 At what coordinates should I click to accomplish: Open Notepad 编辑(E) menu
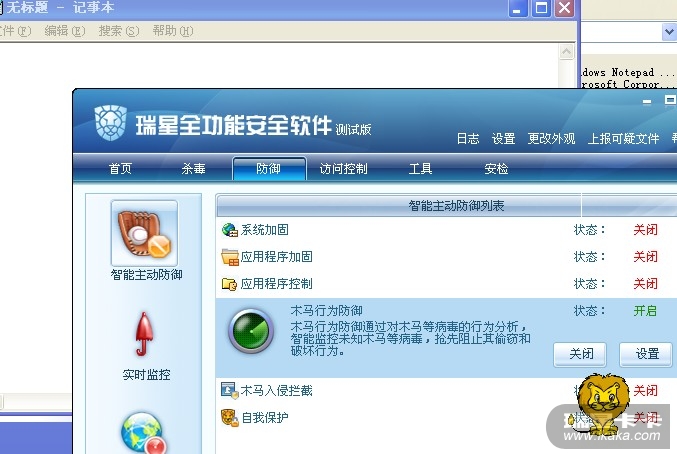[65, 31]
